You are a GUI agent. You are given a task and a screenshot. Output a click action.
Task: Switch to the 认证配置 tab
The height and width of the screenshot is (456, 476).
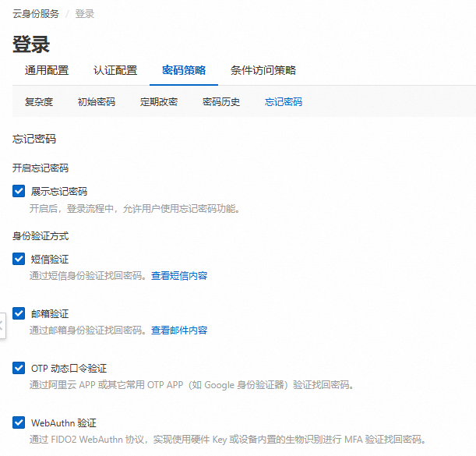point(115,70)
